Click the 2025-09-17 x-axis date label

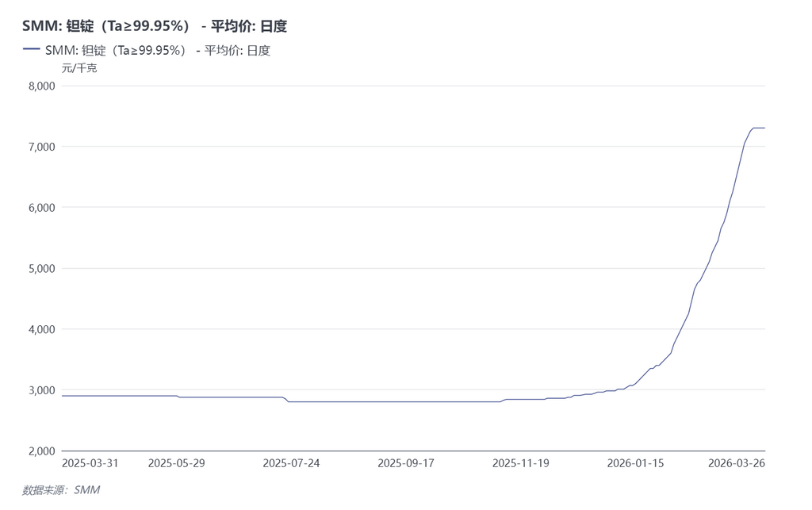406,463
